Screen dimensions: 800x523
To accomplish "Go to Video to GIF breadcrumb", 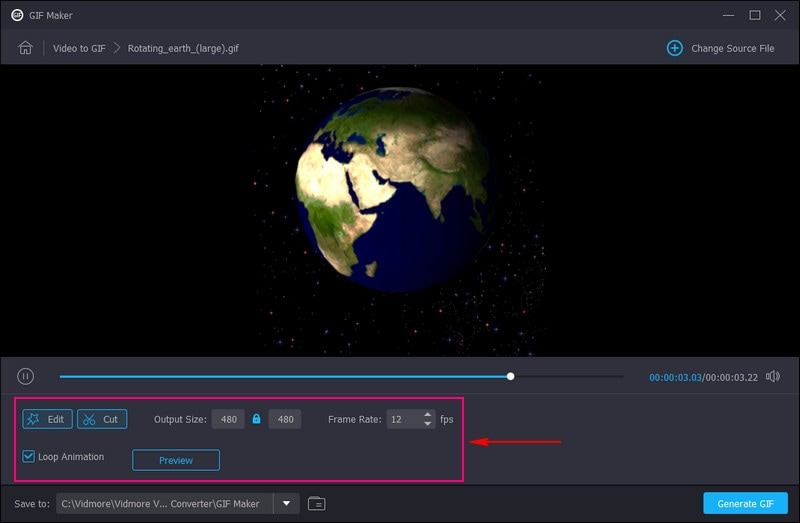I will [x=79, y=48].
